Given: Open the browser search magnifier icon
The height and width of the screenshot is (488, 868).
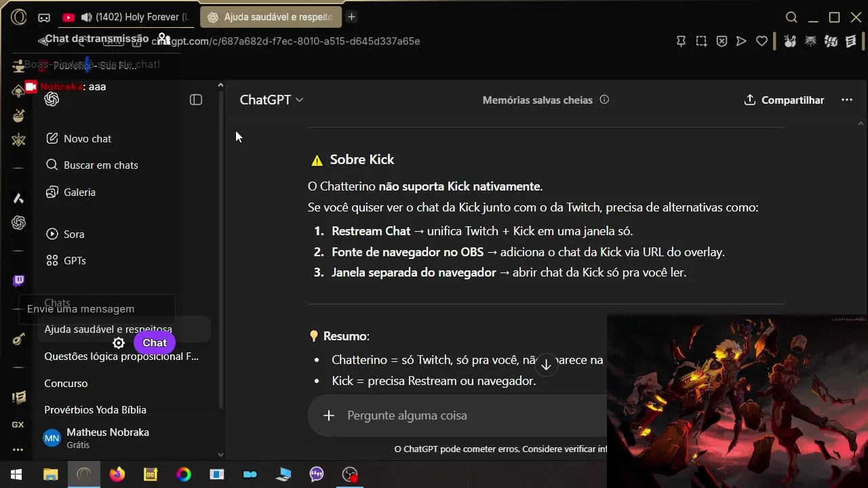Looking at the screenshot, I should 791,18.
